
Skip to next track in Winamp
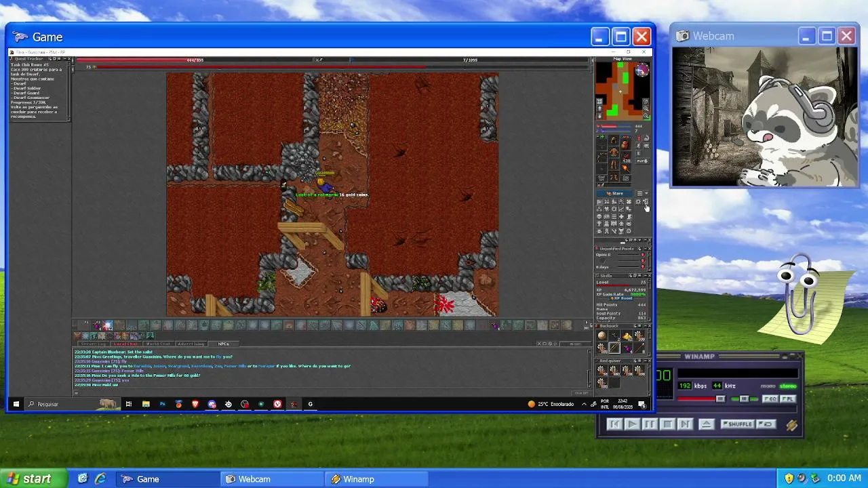coord(686,424)
